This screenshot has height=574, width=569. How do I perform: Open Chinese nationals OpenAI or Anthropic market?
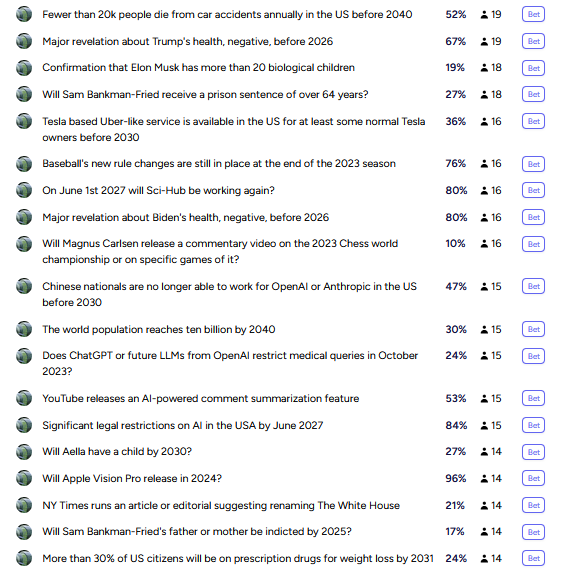(x=230, y=294)
